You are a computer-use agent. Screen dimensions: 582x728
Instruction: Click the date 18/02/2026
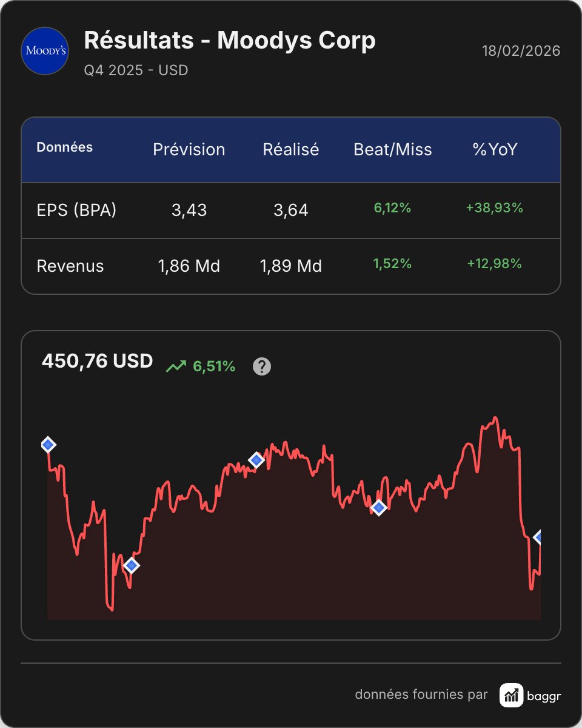(x=521, y=50)
